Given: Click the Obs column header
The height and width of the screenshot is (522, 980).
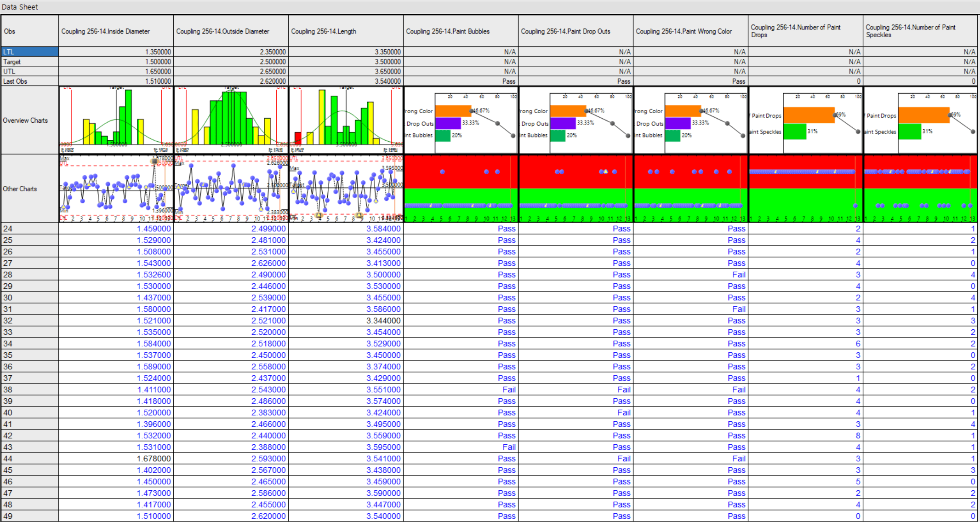Looking at the screenshot, I should (x=30, y=31).
